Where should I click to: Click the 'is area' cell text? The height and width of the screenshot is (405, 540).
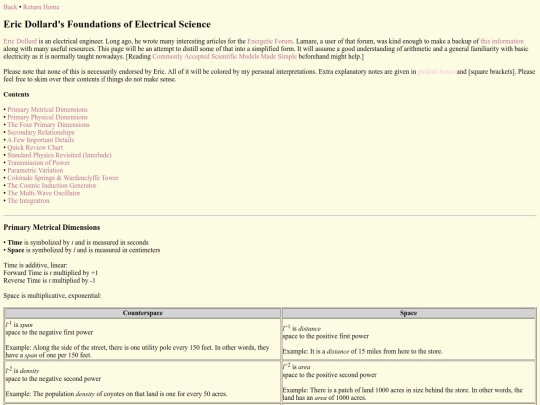tap(297, 367)
